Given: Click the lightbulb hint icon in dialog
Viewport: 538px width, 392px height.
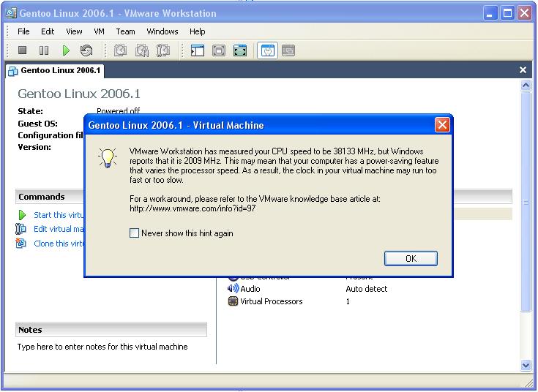Looking at the screenshot, I should (108, 159).
